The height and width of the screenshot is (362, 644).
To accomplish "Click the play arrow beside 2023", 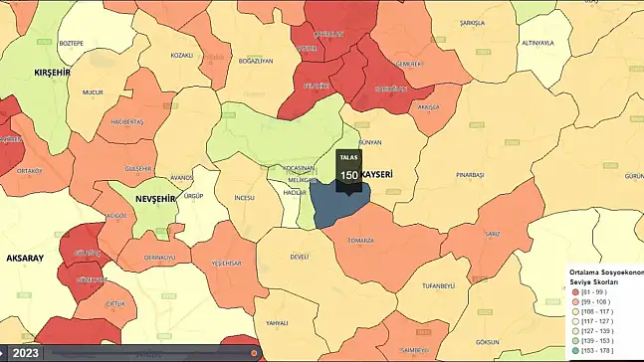I will 2,353.
